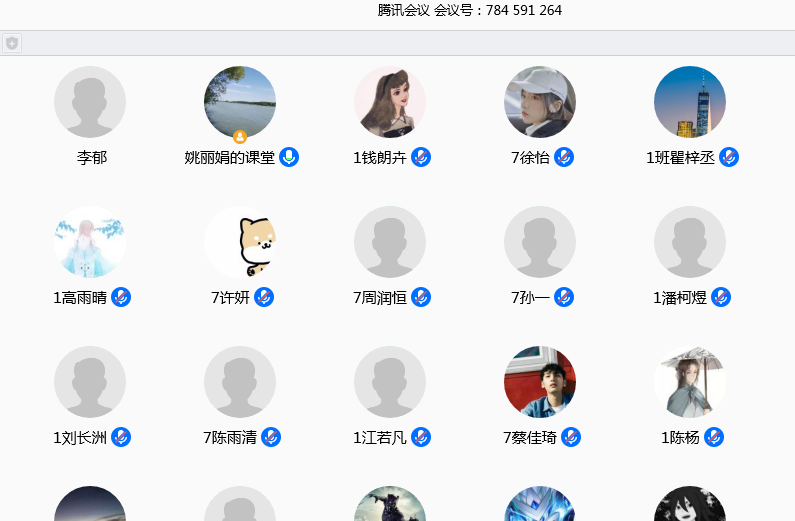Click the name label 7陈雨清
Image resolution: width=795 pixels, height=521 pixels.
click(x=230, y=437)
